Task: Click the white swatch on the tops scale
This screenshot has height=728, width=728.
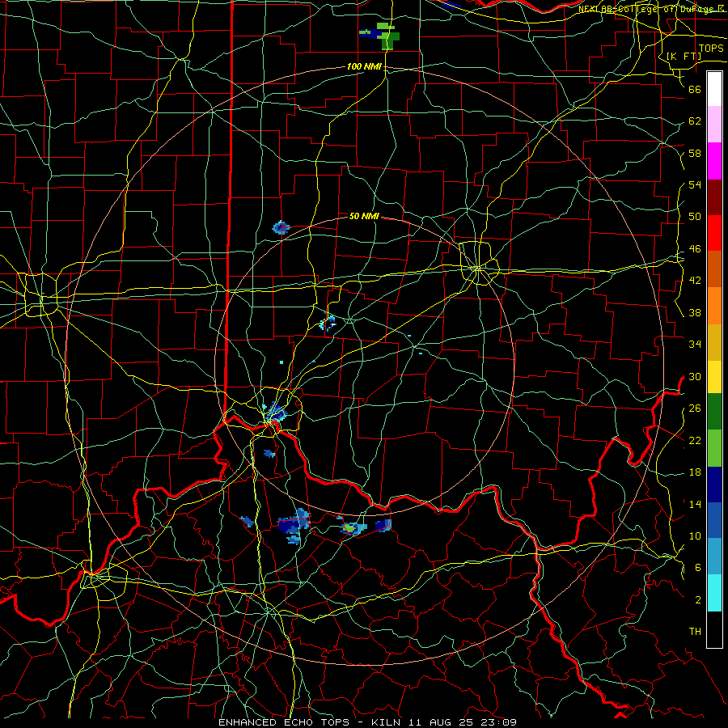Action: pos(714,89)
